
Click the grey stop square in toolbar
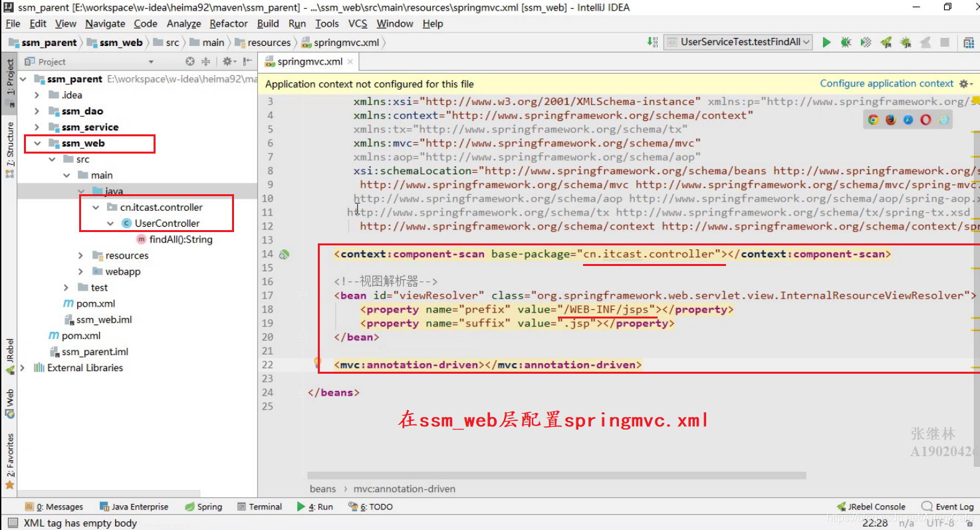click(944, 42)
